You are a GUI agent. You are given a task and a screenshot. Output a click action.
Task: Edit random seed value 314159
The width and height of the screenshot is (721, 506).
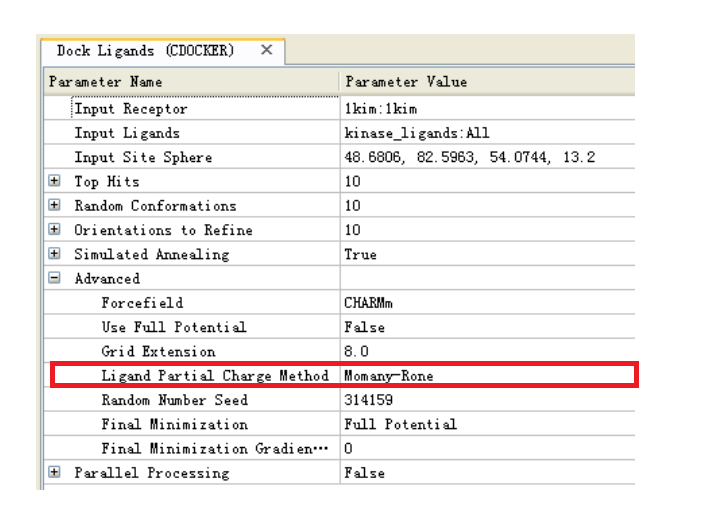point(368,400)
